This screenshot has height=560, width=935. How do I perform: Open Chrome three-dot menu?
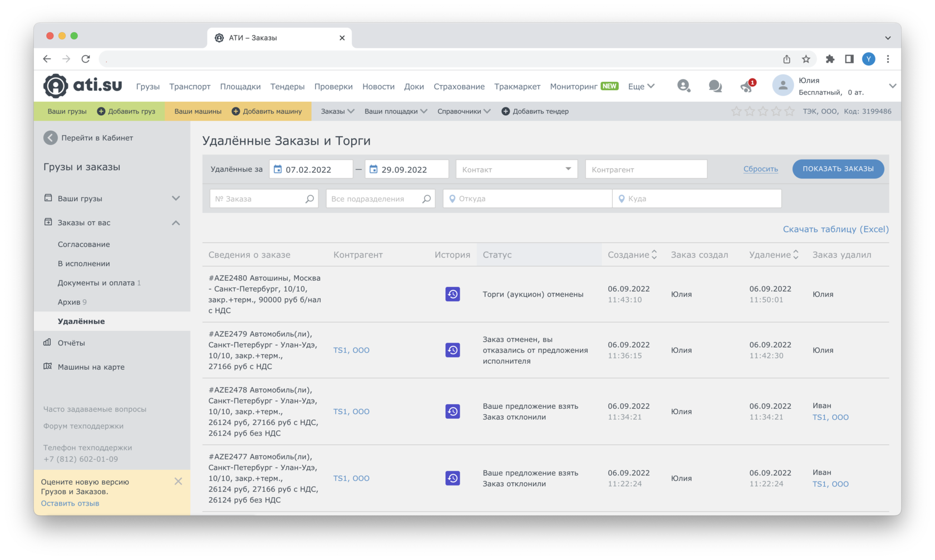pyautogui.click(x=888, y=59)
